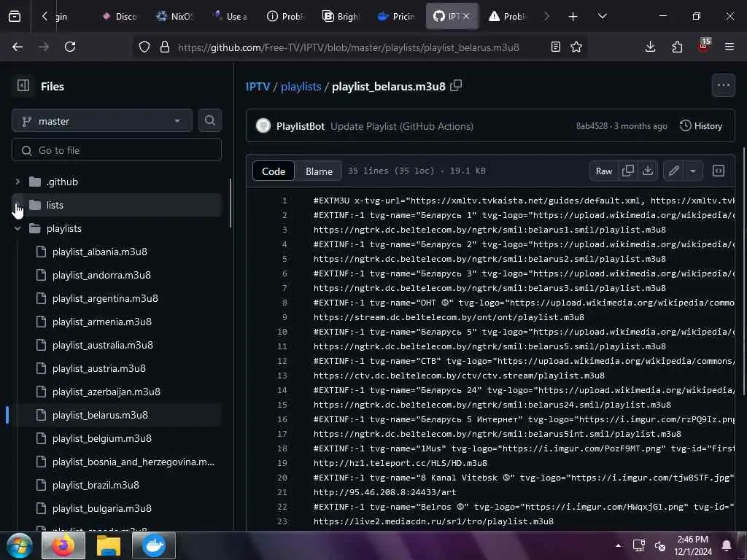Open playlist_belgium.m3u8 file

(102, 438)
